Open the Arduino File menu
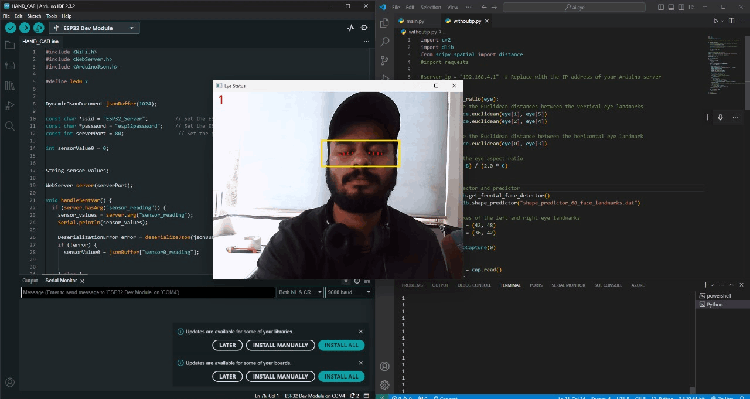 click(x=6, y=16)
